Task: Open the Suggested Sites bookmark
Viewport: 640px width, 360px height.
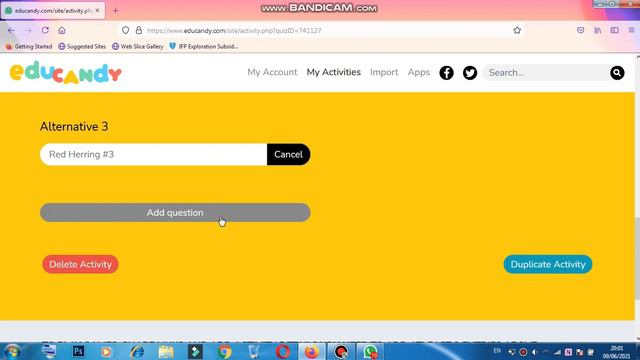Action: [x=82, y=47]
